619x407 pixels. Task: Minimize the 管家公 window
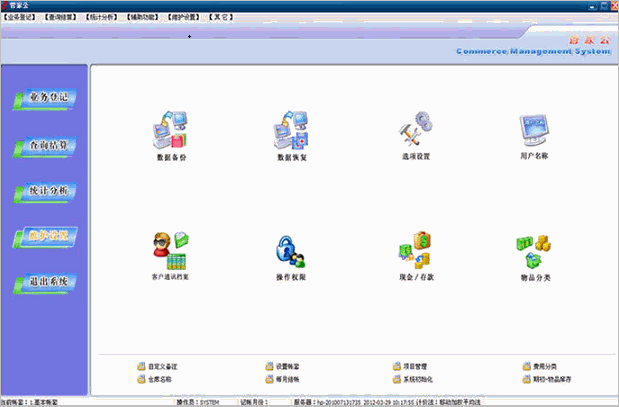coord(593,6)
